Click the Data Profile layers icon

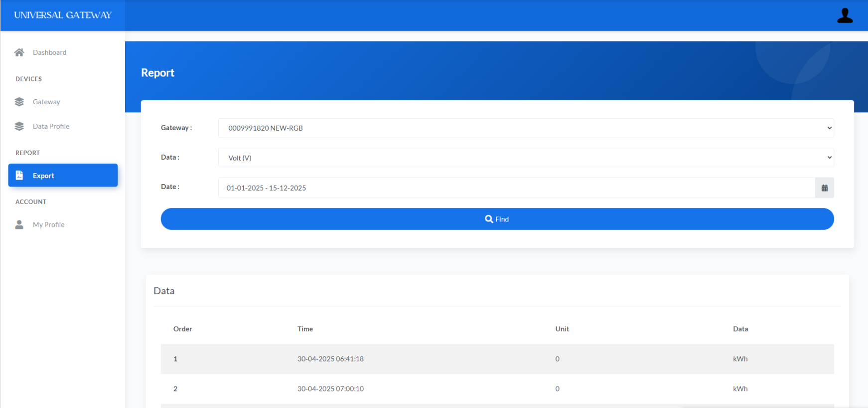tap(19, 126)
